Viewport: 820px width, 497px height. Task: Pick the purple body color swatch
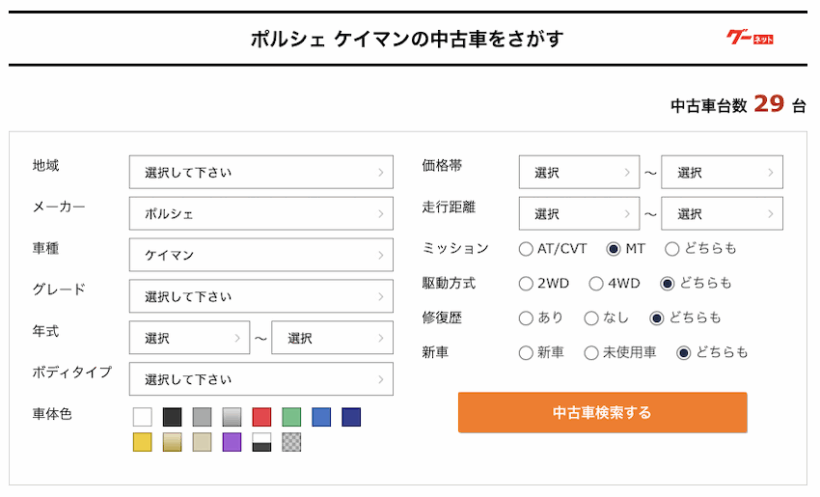pos(232,442)
